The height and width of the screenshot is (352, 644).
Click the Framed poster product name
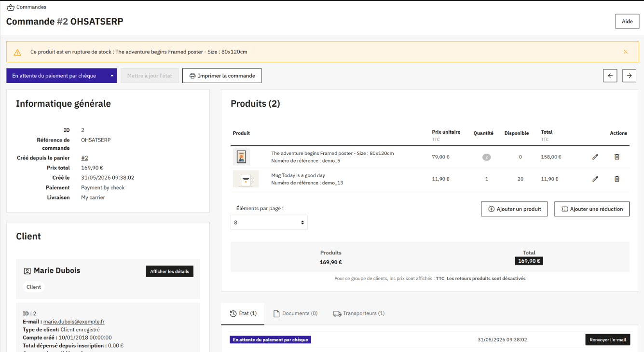point(332,154)
